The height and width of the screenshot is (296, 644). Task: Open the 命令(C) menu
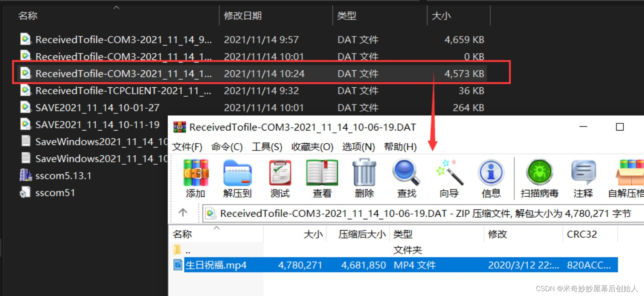click(227, 147)
